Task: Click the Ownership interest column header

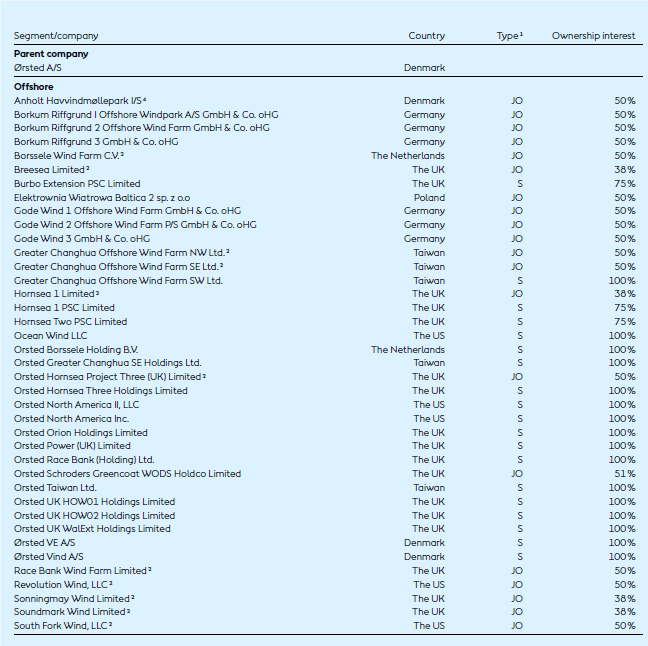Action: coord(593,36)
